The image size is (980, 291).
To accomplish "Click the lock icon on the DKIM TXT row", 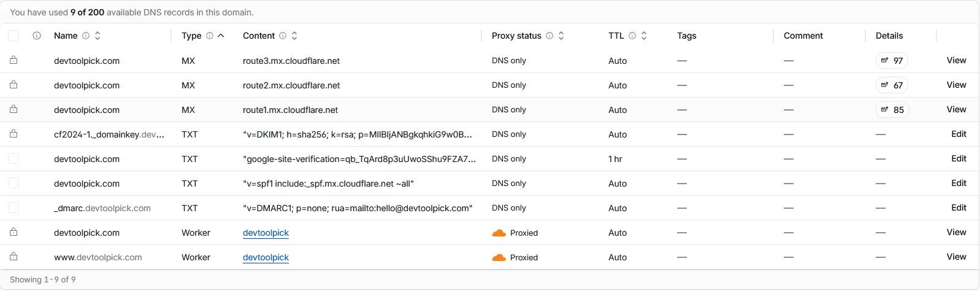I will tap(13, 134).
